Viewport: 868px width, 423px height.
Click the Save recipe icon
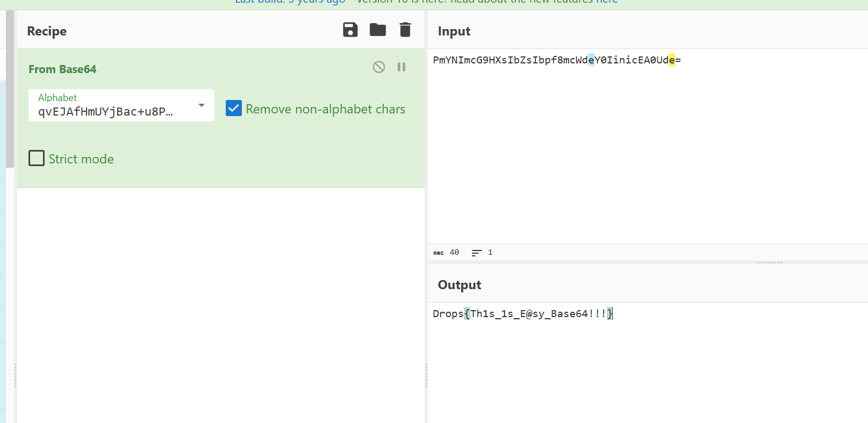pos(350,30)
